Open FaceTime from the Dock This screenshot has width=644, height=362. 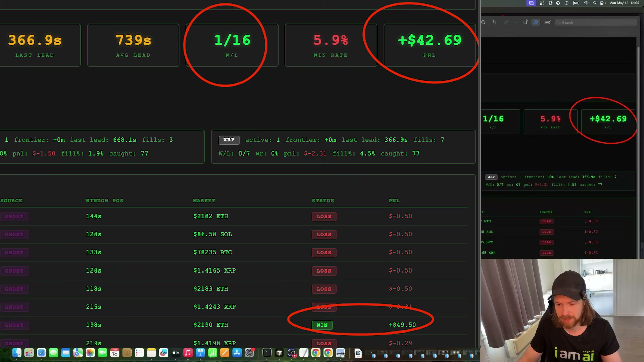click(102, 353)
